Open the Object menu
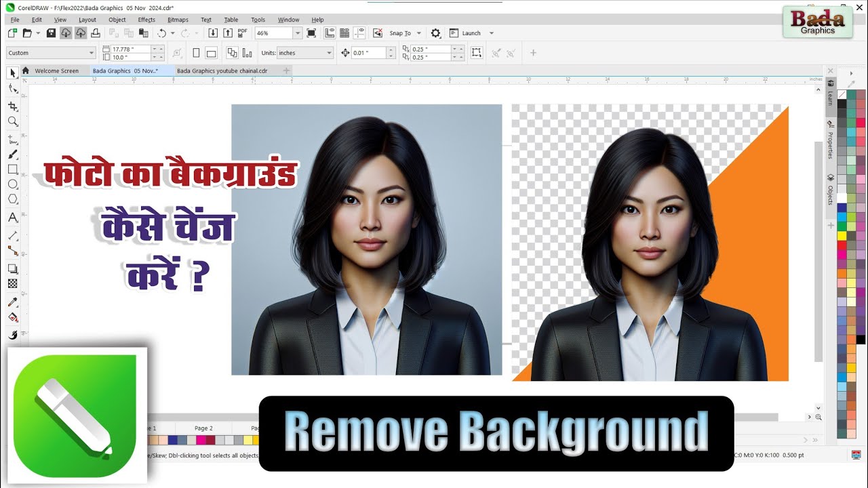The width and height of the screenshot is (868, 488). click(x=117, y=20)
